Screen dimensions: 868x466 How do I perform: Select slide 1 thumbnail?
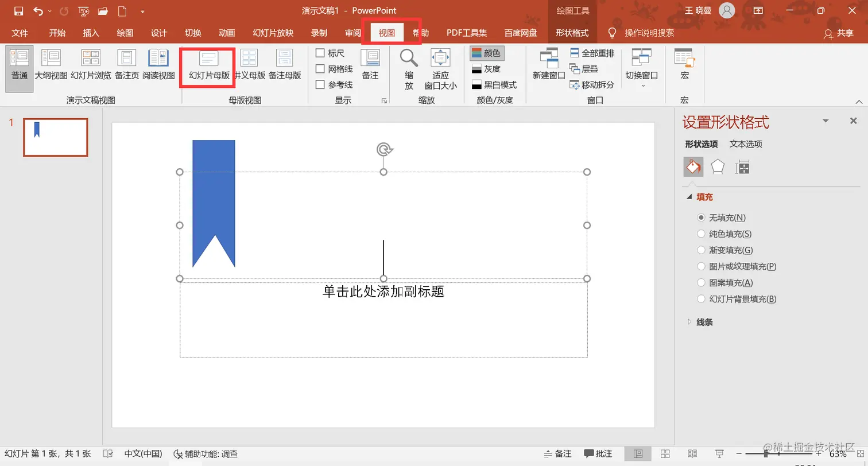tap(56, 137)
